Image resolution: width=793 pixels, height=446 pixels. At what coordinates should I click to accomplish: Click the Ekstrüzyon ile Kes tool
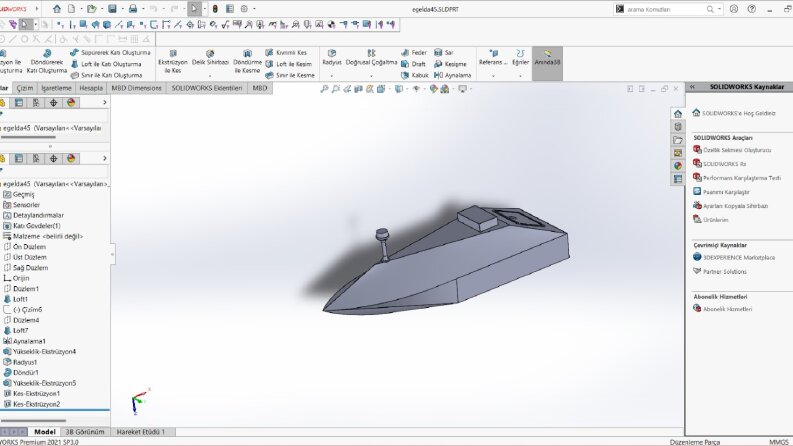(172, 62)
